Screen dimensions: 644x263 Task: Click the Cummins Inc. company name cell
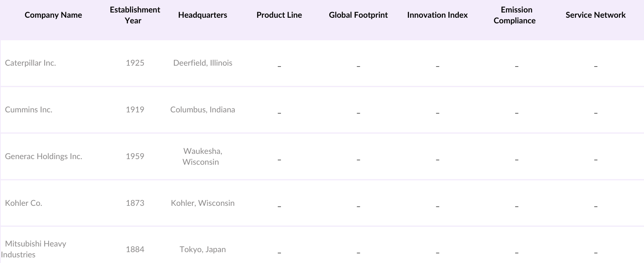(29, 110)
